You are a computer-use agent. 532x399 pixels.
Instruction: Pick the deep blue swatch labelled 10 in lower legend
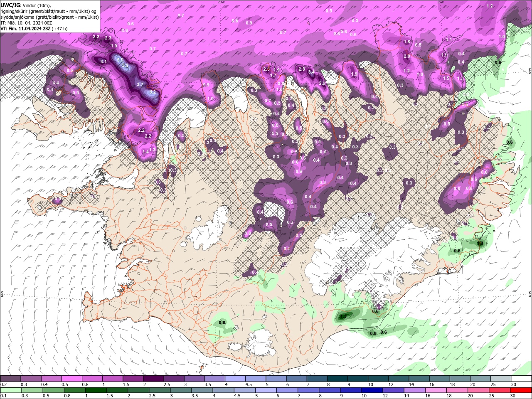372,390
